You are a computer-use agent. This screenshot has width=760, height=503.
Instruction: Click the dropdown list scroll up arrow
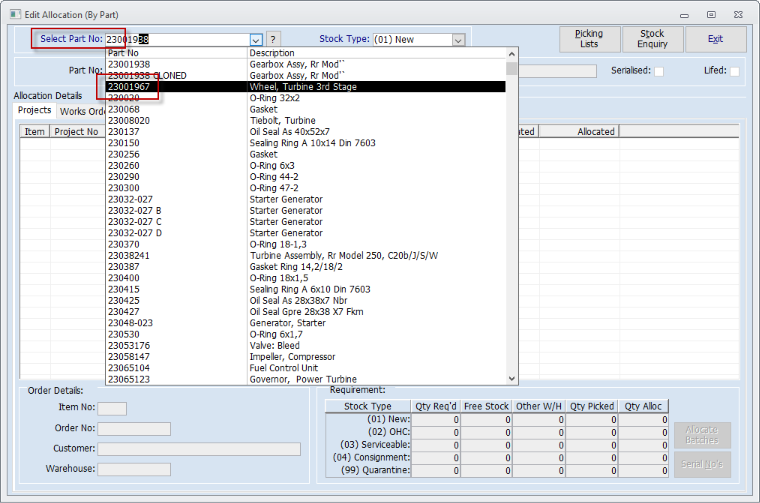(x=511, y=53)
